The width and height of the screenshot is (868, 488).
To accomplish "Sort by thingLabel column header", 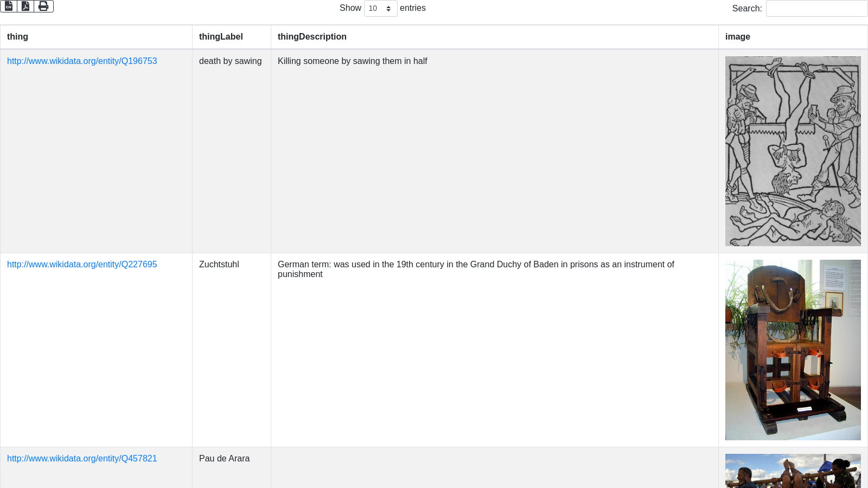I will [221, 37].
